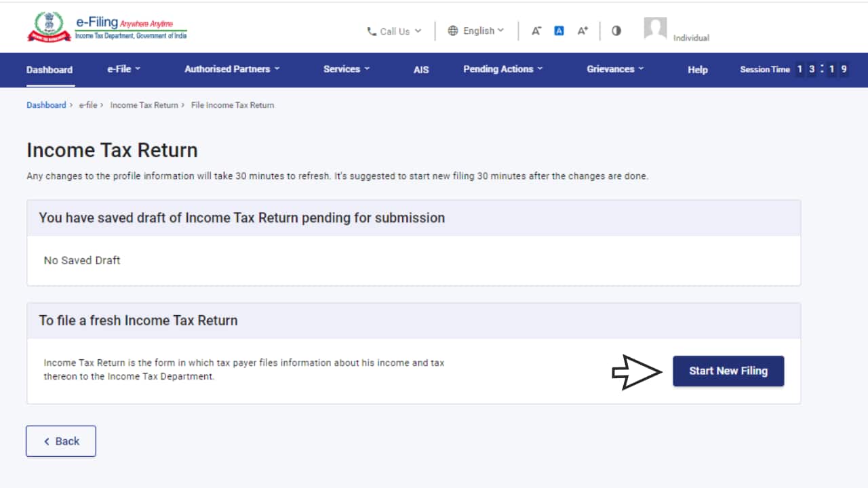Click the decrease font size icon
This screenshot has width=868, height=488.
coord(536,31)
